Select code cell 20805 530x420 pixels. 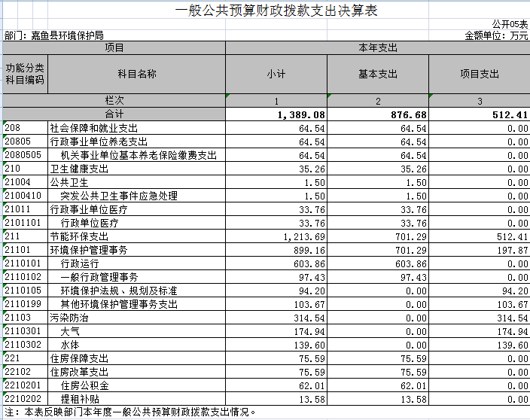pos(26,142)
